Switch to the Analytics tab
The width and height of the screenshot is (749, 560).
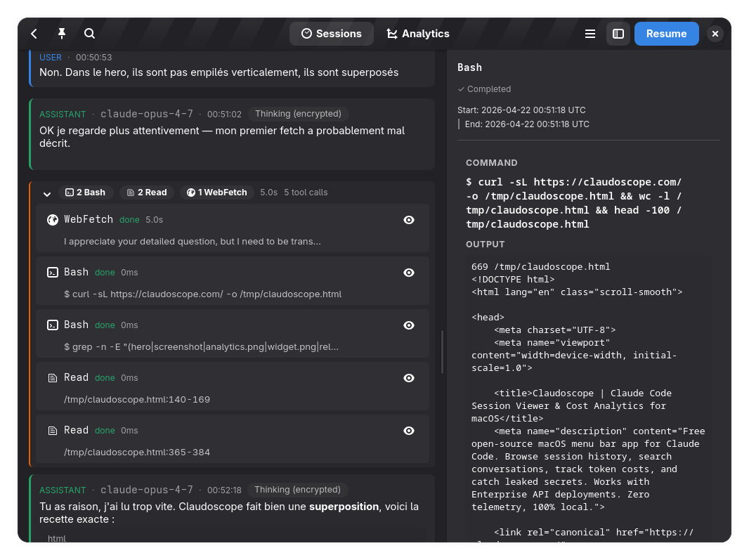(x=418, y=34)
